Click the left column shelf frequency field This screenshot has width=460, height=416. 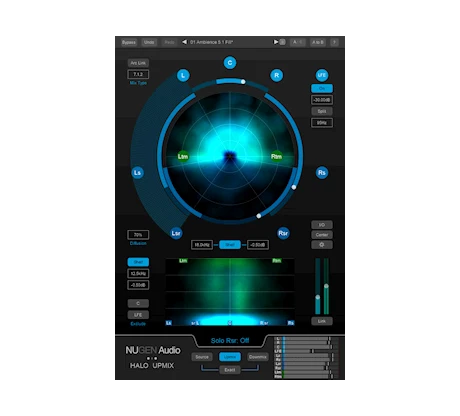click(x=138, y=273)
